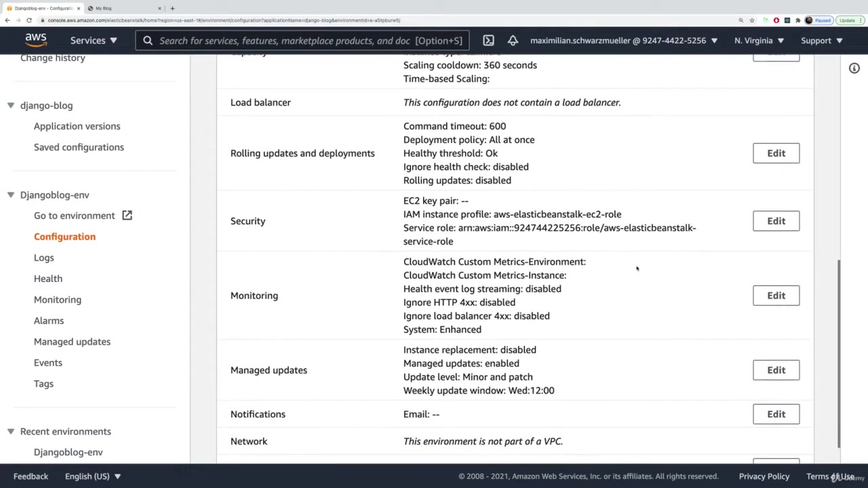This screenshot has width=868, height=488.
Task: Reload the page with the browser refresh icon
Action: tap(29, 20)
